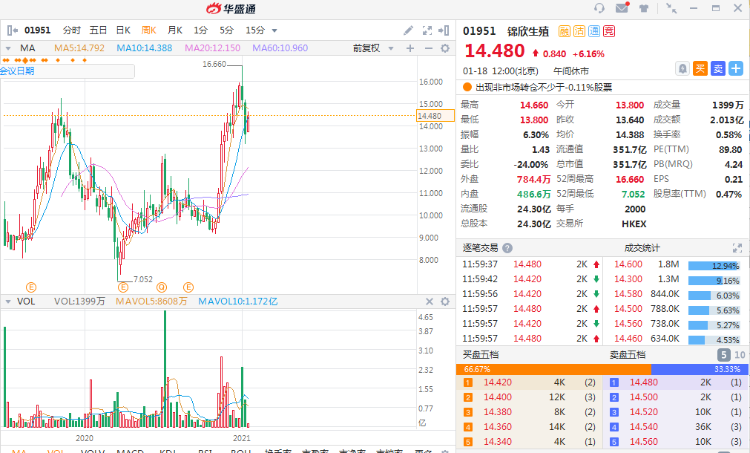The height and width of the screenshot is (453, 750).
Task: Click the 成交统计 header
Action: (x=642, y=248)
